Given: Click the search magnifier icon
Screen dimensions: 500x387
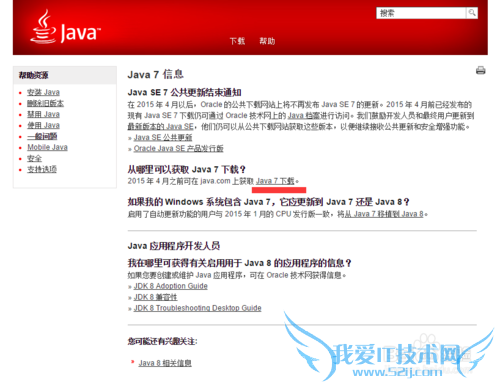Looking at the screenshot, I should 472,13.
